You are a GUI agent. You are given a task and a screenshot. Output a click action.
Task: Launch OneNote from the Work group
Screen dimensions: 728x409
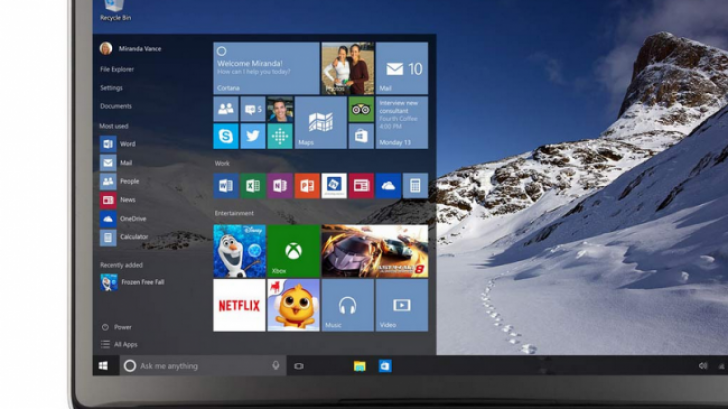tap(280, 186)
